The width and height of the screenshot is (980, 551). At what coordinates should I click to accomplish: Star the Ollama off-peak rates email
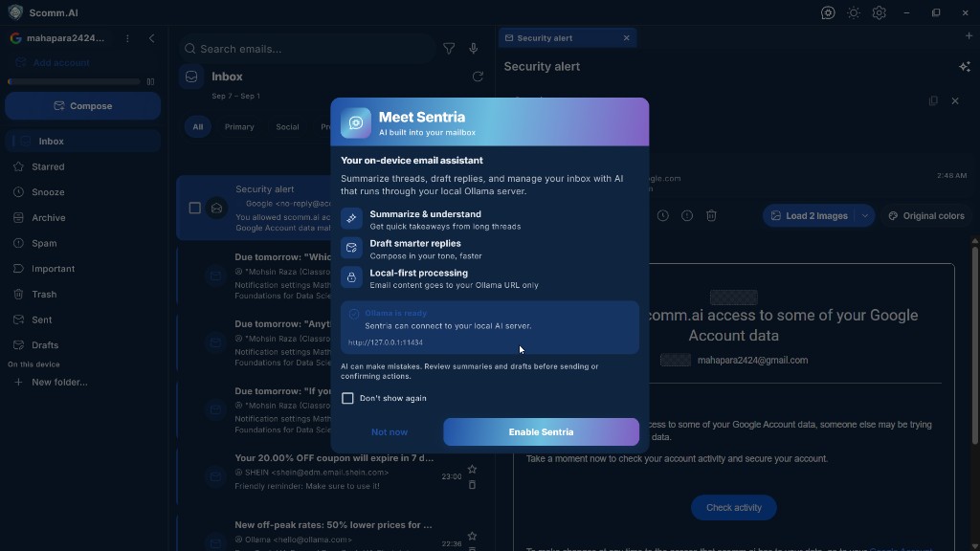(472, 536)
